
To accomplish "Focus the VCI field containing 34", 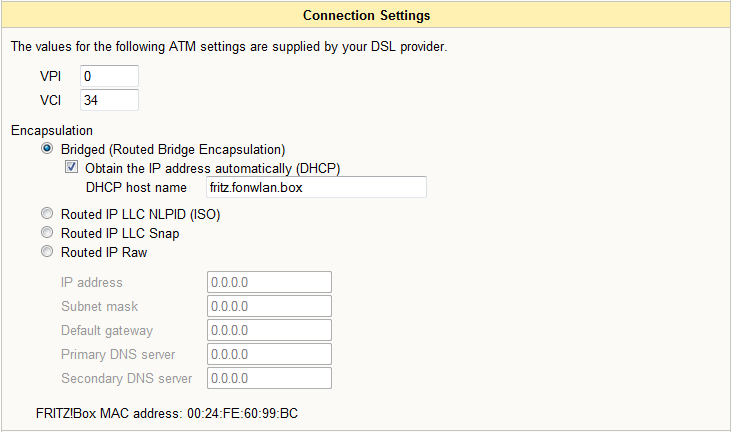I will point(109,100).
